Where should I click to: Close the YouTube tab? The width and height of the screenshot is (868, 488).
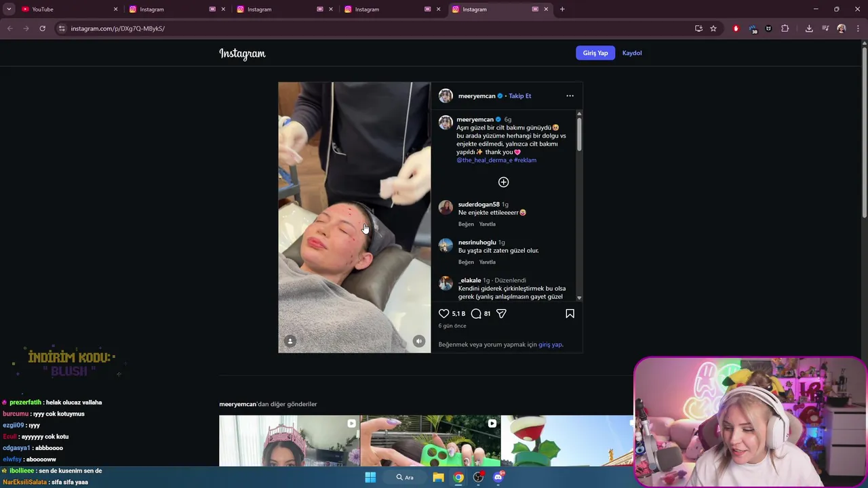point(115,9)
